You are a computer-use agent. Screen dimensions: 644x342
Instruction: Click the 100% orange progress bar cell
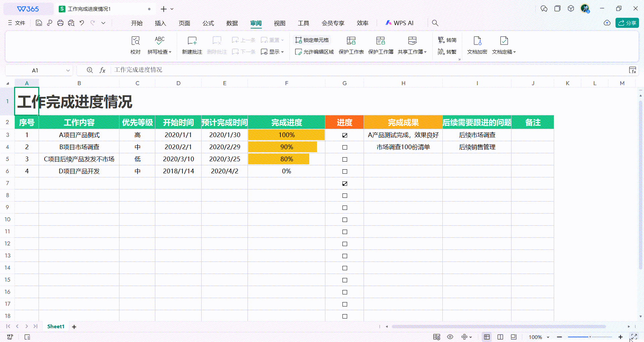[x=286, y=135]
